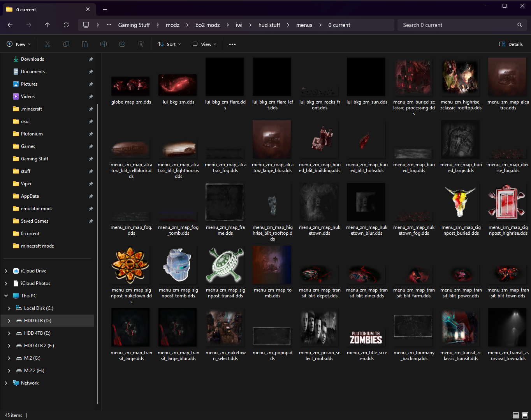Screen dimensions: 531x420
Task: Click the navigation pane scrollbar
Action: pos(97,253)
